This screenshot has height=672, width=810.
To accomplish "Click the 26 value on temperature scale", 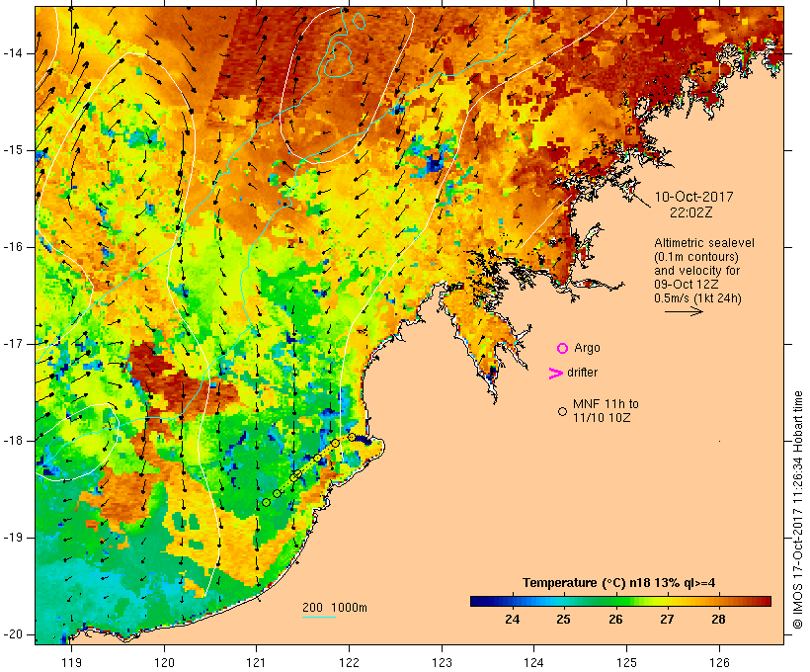I will [x=615, y=620].
